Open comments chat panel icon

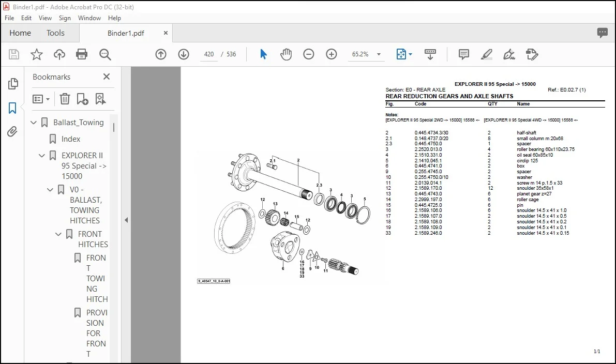point(602,33)
